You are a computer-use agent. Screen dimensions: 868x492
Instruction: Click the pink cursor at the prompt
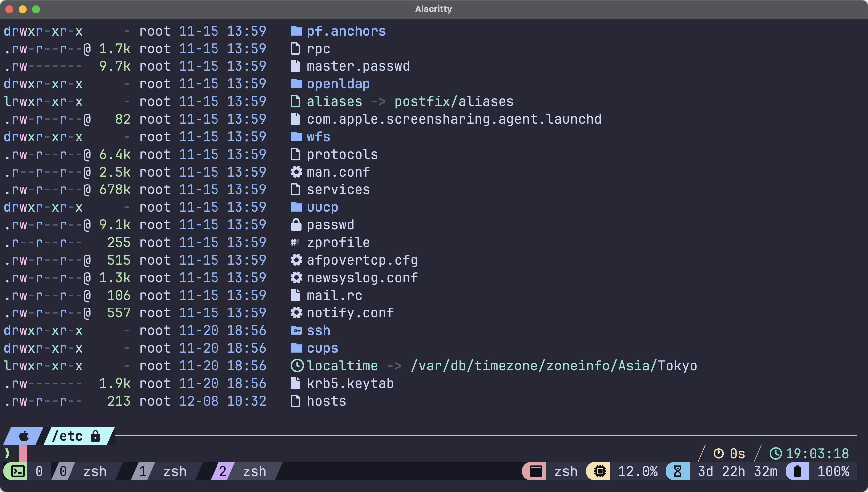point(23,453)
